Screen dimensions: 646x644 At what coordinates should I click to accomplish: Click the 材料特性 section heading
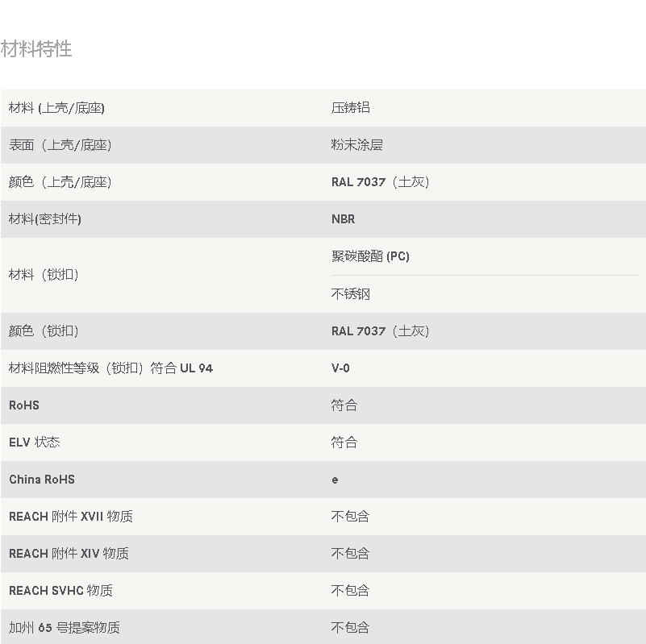click(x=36, y=49)
